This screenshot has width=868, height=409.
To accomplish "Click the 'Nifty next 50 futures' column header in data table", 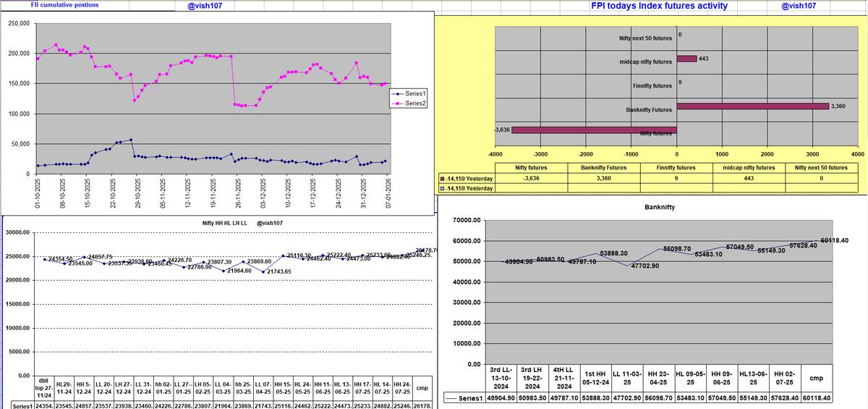I will tap(821, 167).
